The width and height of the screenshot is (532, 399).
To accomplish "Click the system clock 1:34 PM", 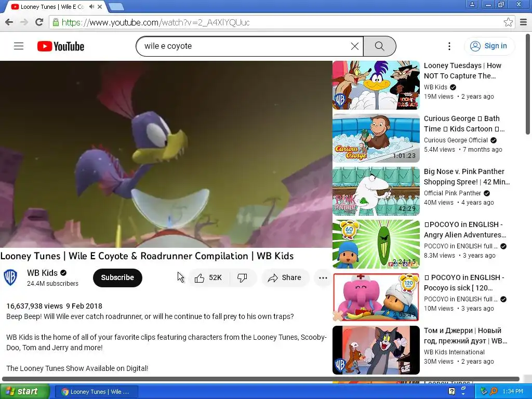I will pos(513,391).
